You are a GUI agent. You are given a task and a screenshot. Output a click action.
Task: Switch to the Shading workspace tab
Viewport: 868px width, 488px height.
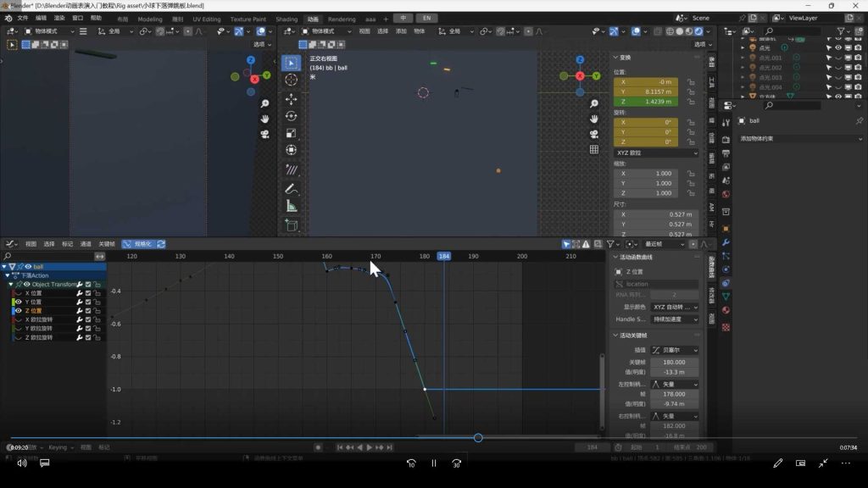pyautogui.click(x=287, y=19)
